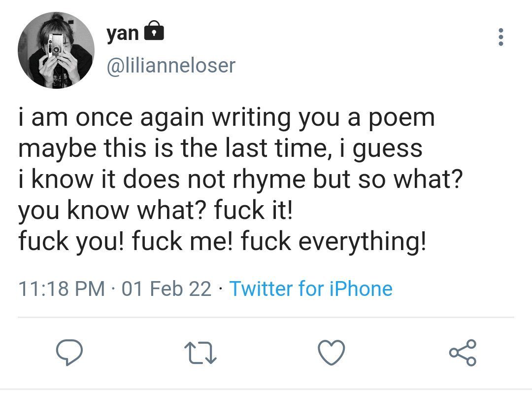Retweet this post using the arrows icon
This screenshot has width=532, height=398.
200,353
